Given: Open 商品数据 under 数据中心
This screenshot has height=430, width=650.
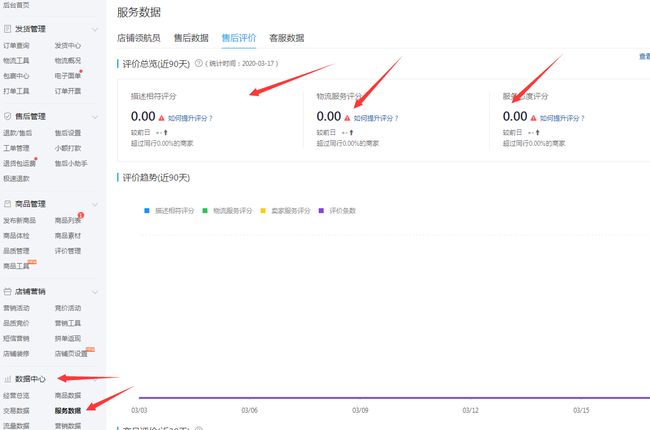Looking at the screenshot, I should 68,396.
